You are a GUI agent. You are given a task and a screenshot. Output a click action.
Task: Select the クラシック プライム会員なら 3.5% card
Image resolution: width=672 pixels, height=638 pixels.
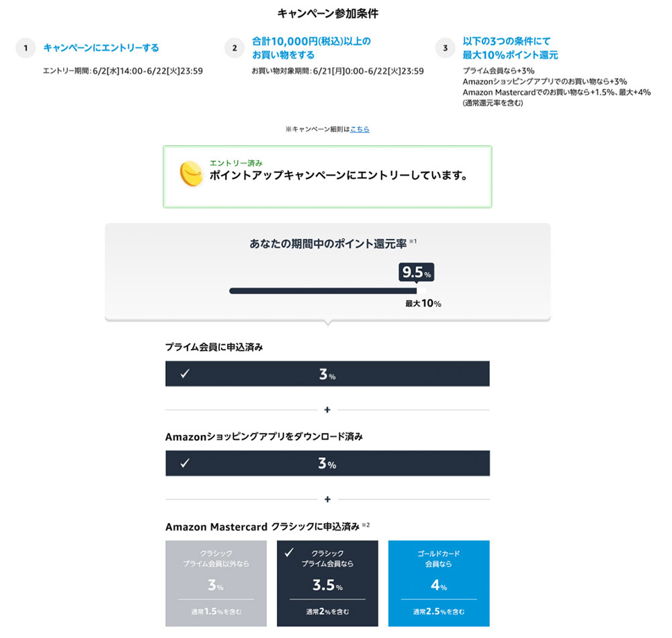click(327, 583)
